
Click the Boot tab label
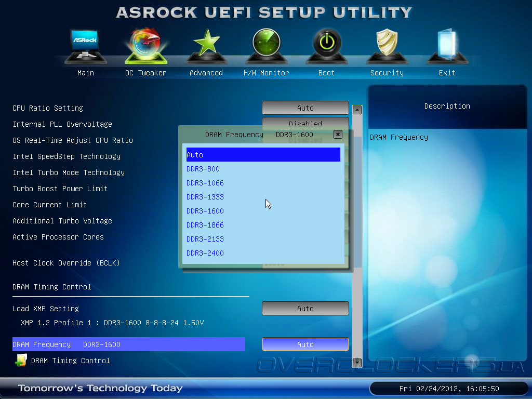(x=326, y=73)
